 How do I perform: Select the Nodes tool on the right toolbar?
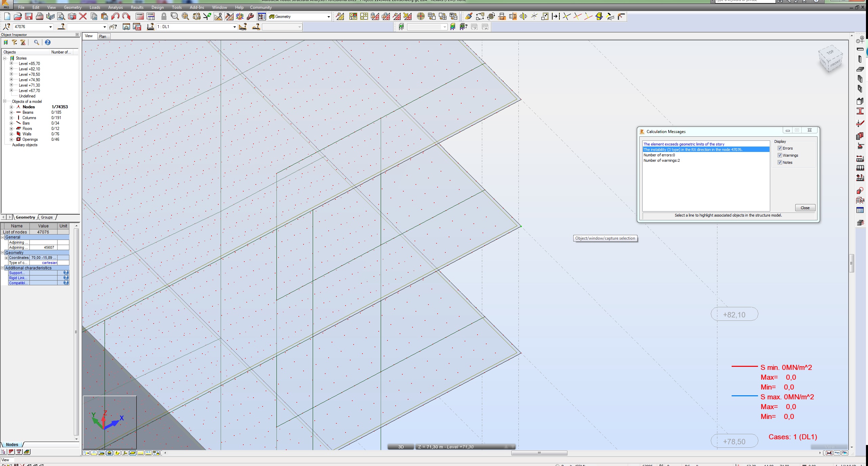(x=860, y=40)
